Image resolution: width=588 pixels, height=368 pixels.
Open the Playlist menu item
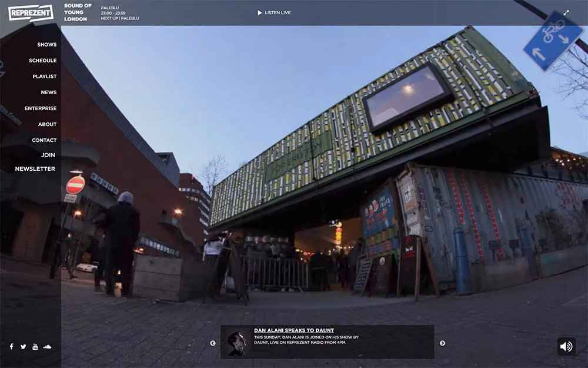pos(45,77)
